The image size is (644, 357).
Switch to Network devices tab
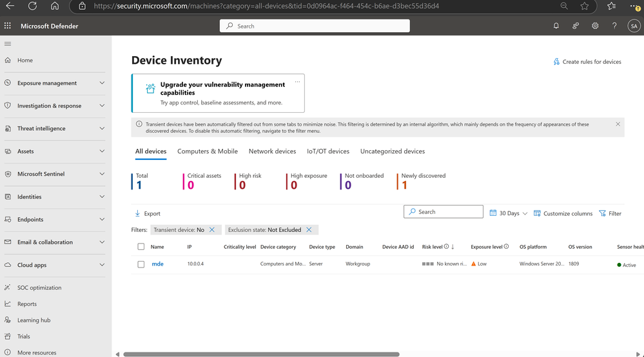point(272,151)
